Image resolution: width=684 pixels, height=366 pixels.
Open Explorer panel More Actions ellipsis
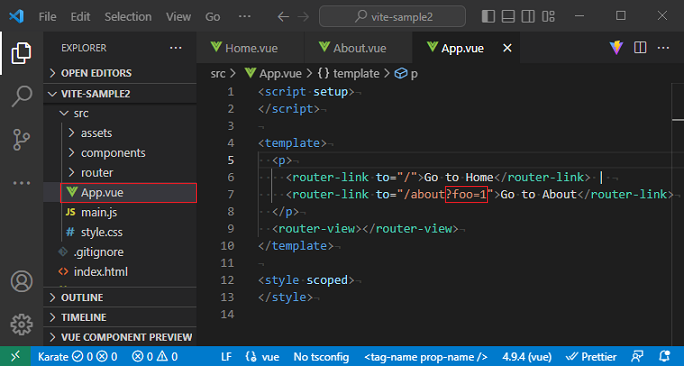(175, 48)
